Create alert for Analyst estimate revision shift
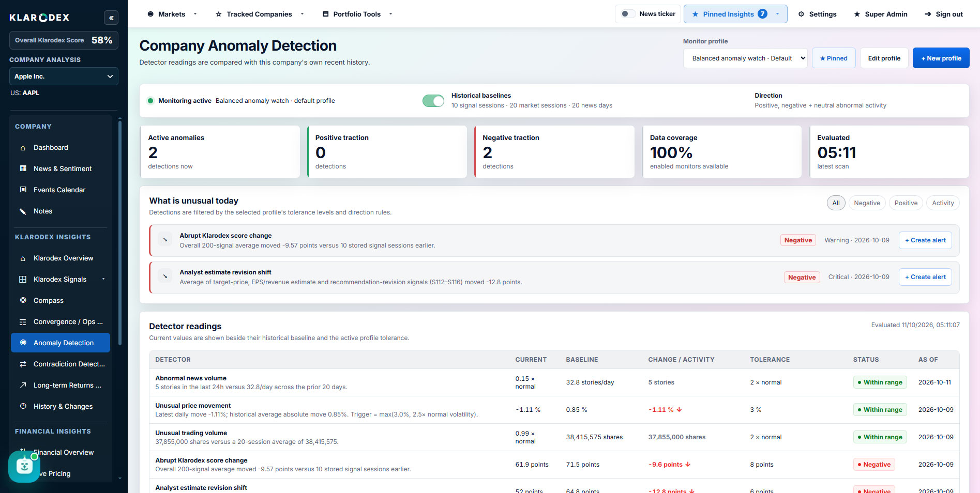This screenshot has width=980, height=493. click(x=925, y=277)
